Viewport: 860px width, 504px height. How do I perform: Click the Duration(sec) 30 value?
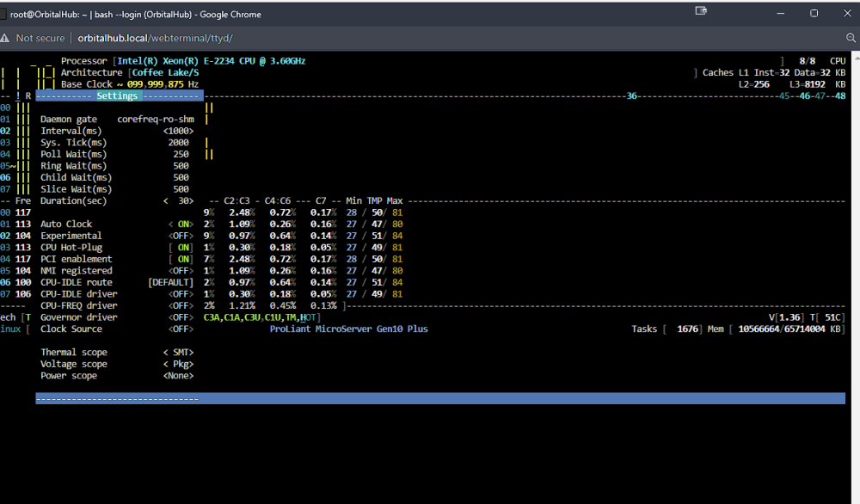coord(178,200)
